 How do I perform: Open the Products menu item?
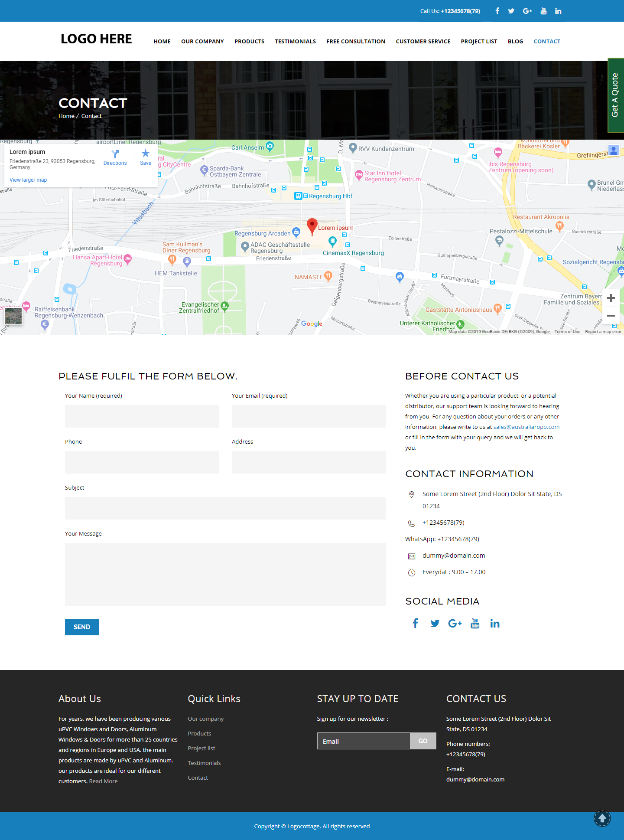pyautogui.click(x=249, y=42)
